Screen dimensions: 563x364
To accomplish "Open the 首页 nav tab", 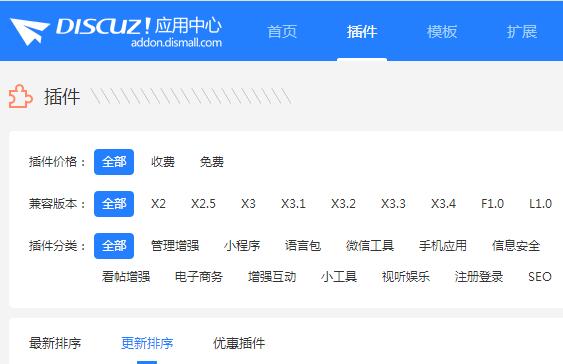I will 282,32.
